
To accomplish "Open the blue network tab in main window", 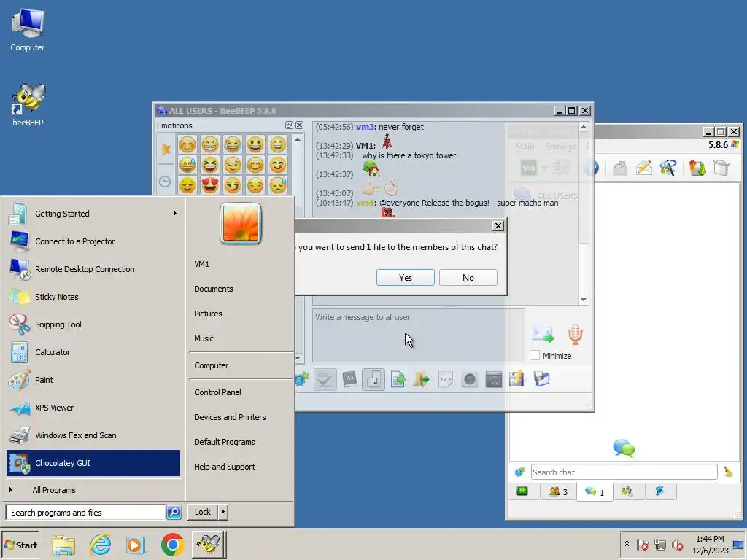I will click(x=659, y=491).
